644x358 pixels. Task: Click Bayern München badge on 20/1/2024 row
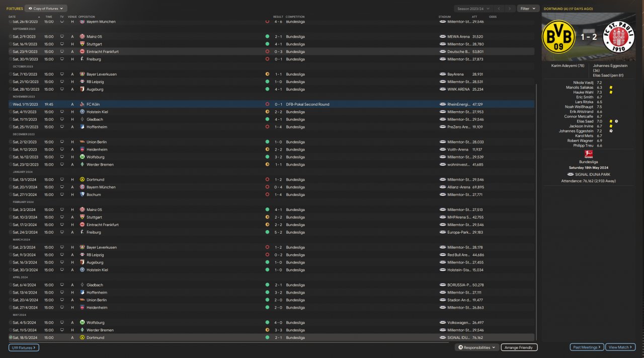[82, 187]
